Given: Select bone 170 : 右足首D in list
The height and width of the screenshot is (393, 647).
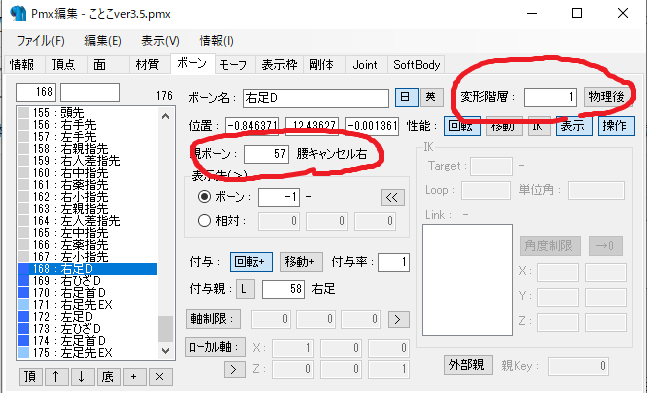Looking at the screenshot, I should (87, 293).
